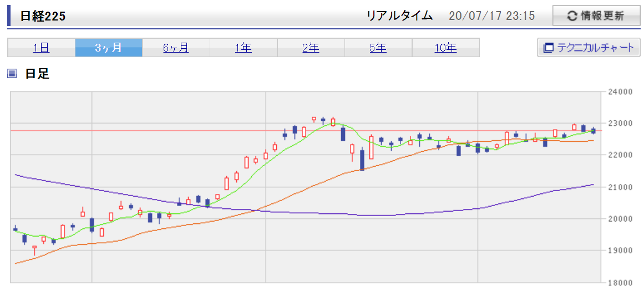The height and width of the screenshot is (287, 644).
Task: Click the 18000 axis label
Action: (621, 282)
